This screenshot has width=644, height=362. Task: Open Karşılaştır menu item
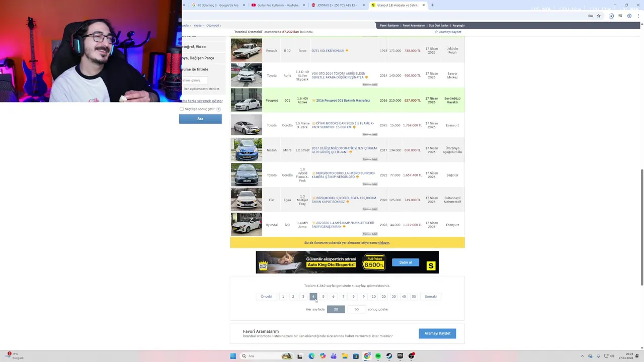[458, 25]
